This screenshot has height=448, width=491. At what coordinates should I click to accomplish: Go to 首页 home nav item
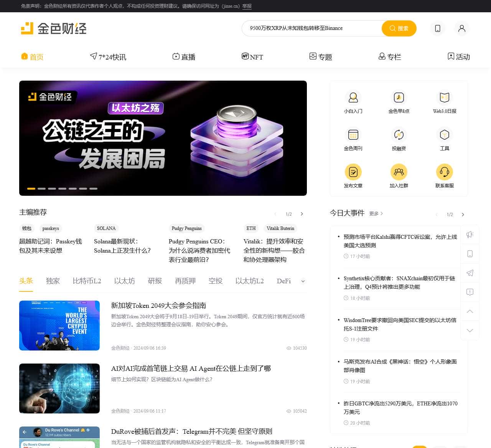pos(32,57)
